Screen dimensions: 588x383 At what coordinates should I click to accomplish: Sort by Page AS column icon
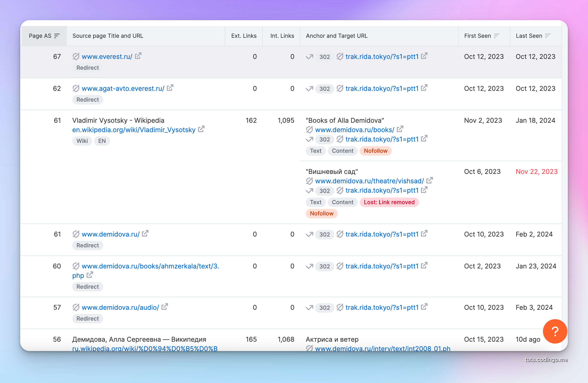point(57,36)
